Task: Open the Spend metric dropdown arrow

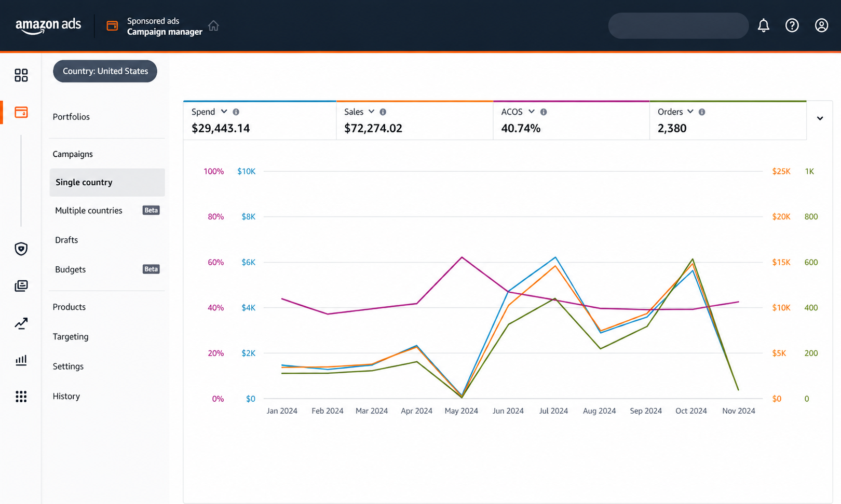Action: coord(224,112)
